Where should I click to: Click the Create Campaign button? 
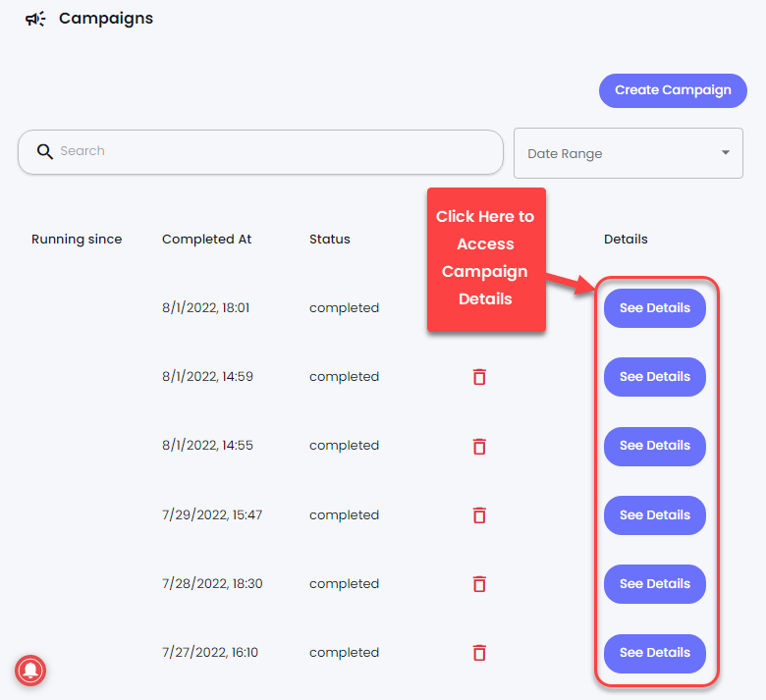coord(673,90)
